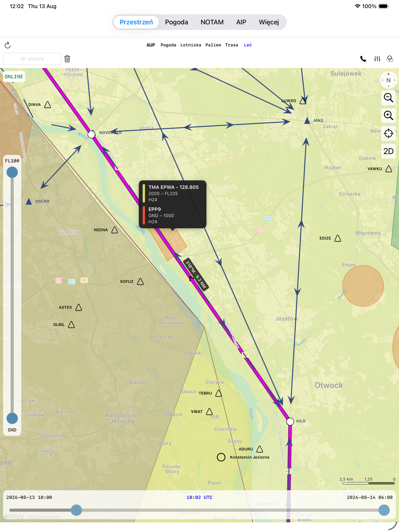Tap the timeline end handle
This screenshot has height=532, width=399.
pyautogui.click(x=384, y=510)
